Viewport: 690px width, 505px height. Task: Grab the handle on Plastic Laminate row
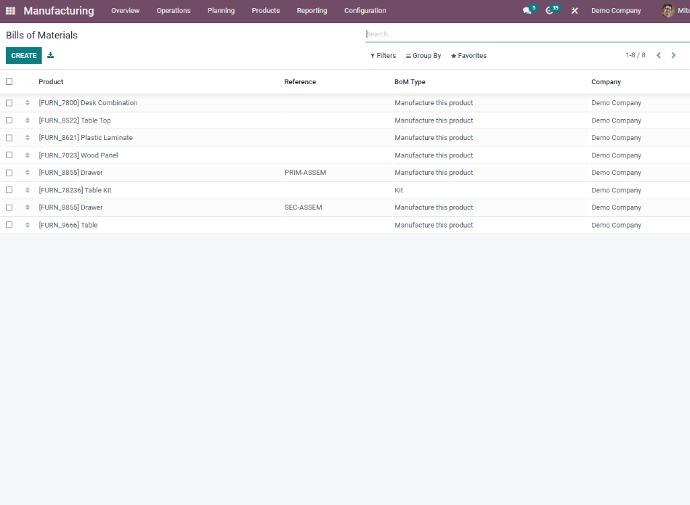click(x=27, y=138)
